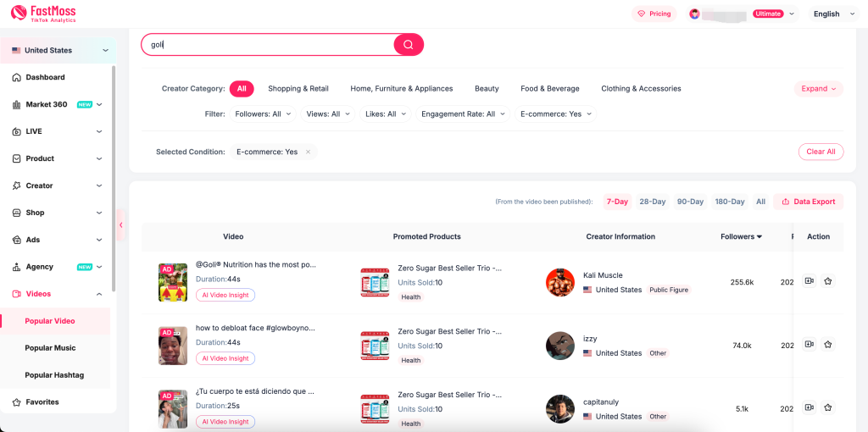
Task: Click the Data Export button
Action: click(808, 202)
